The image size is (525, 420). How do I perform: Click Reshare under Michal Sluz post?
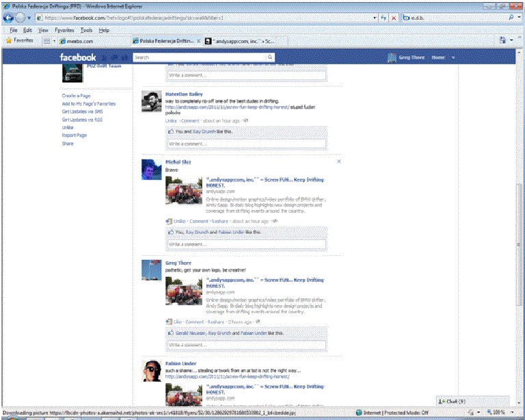219,222
